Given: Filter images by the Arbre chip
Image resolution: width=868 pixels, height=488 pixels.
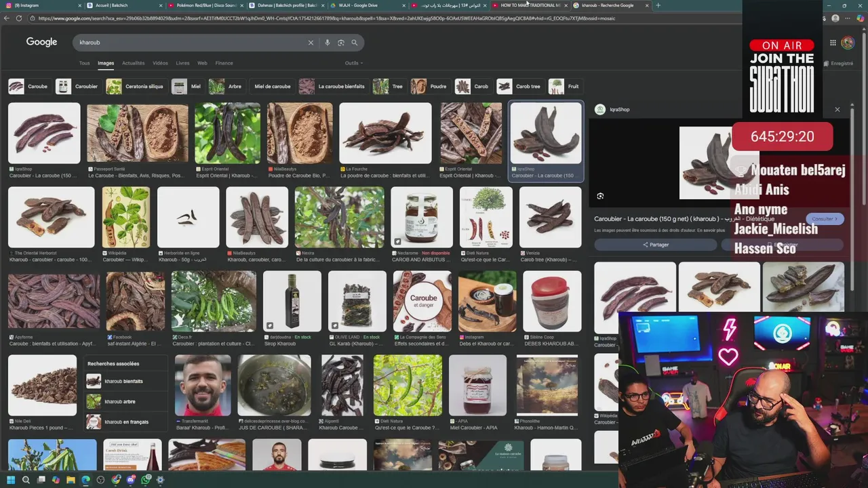Looking at the screenshot, I should click(x=226, y=87).
